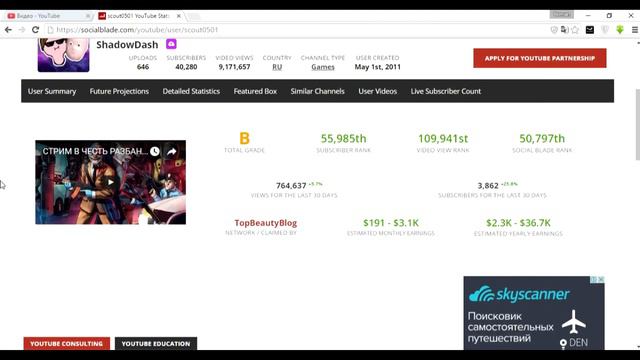Open a new tab button

(194, 16)
